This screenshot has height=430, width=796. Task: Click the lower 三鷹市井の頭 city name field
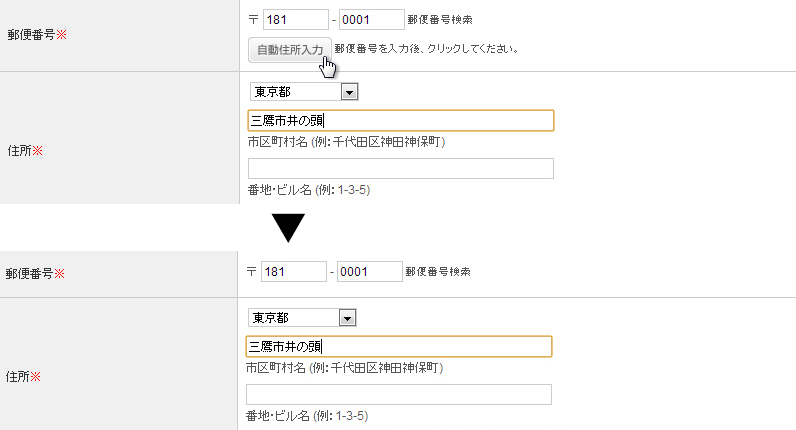399,347
